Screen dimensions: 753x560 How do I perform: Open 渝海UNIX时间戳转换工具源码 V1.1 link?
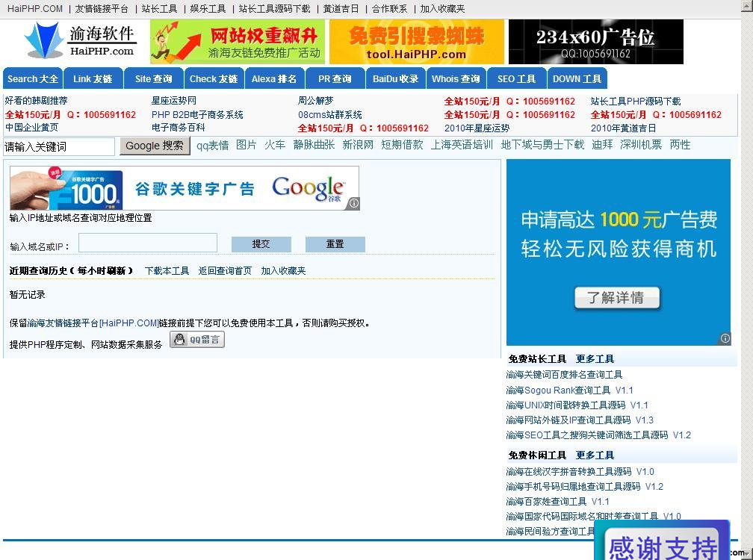click(x=577, y=405)
